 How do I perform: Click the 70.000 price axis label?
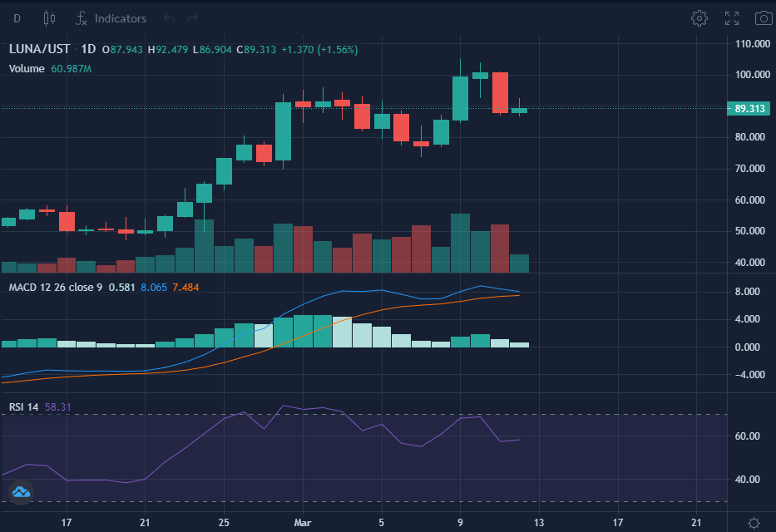coord(750,169)
